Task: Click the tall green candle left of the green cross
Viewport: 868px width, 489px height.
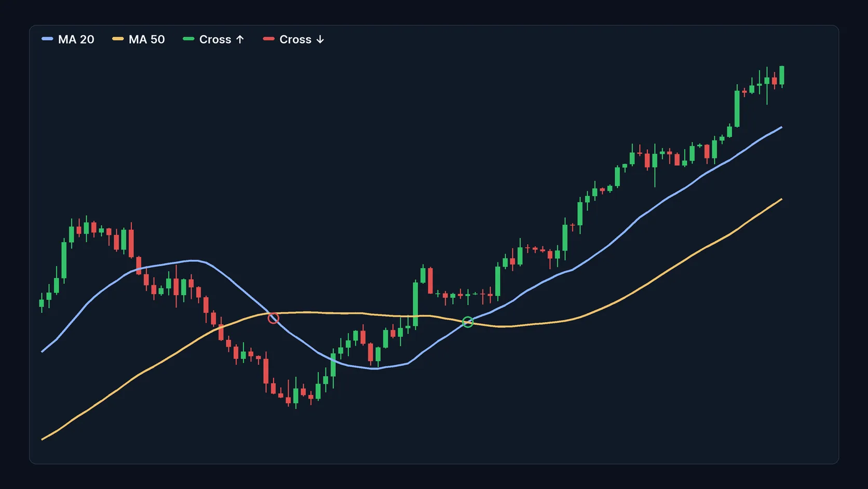Action: (415, 305)
